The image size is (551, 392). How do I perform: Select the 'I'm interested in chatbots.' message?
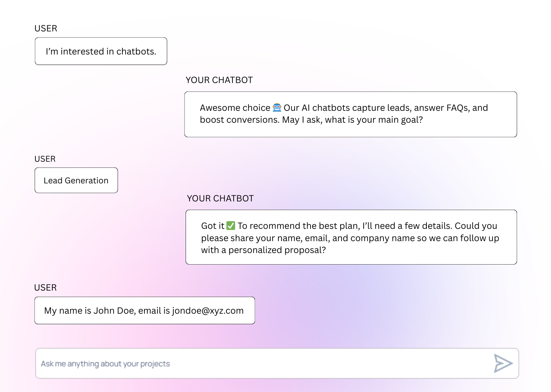click(101, 51)
